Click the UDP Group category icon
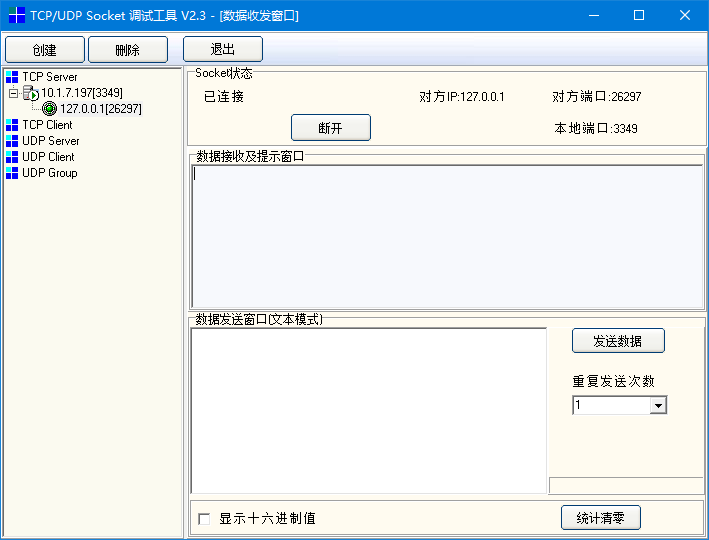709x540 pixels. pyautogui.click(x=12, y=173)
